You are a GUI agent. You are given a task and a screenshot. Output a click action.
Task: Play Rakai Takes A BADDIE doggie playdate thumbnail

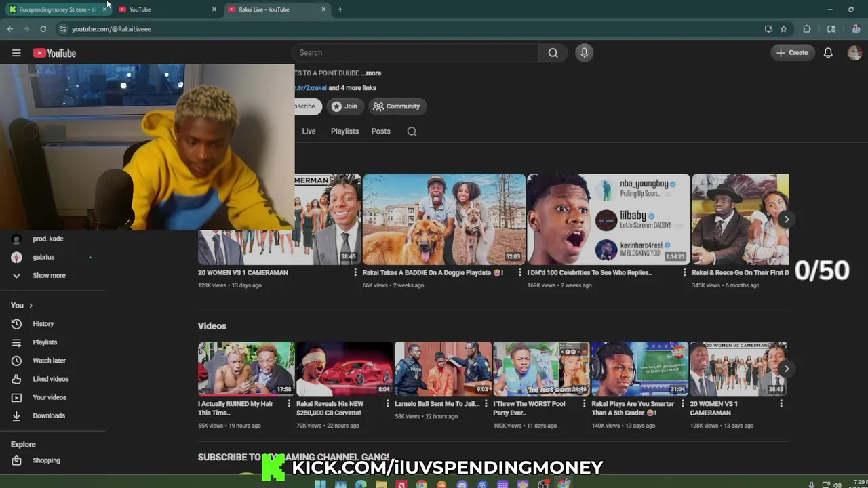tap(444, 219)
